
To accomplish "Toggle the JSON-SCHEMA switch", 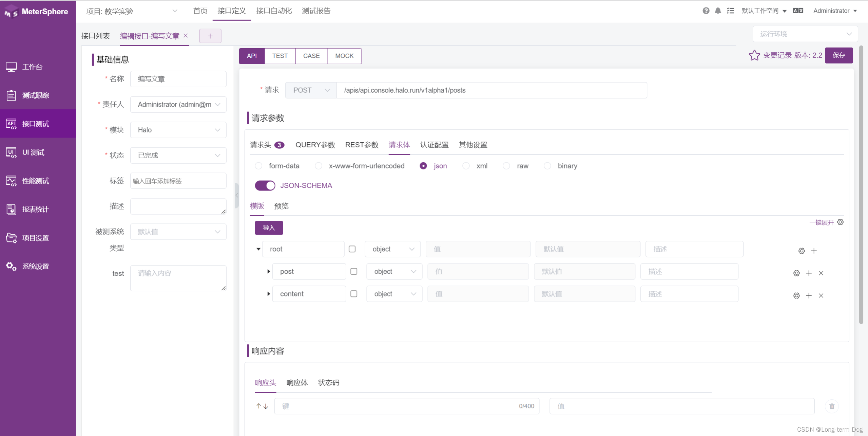I will coord(265,185).
